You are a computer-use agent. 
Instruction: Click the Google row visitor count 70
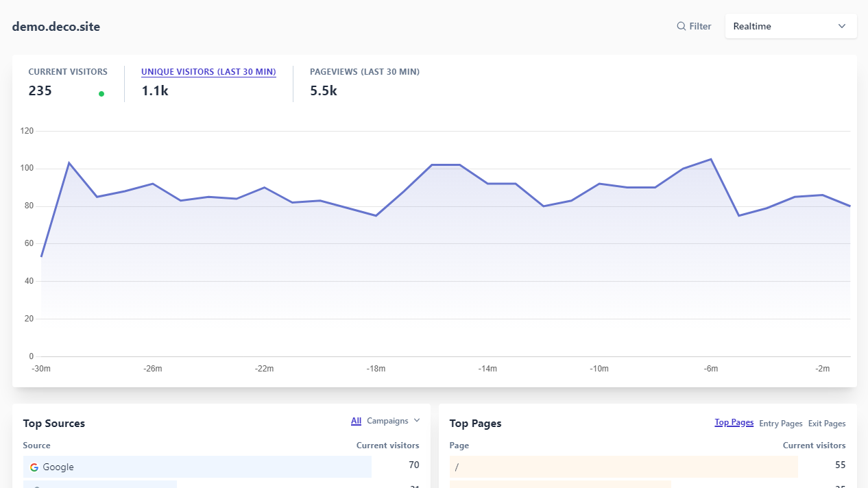click(414, 465)
